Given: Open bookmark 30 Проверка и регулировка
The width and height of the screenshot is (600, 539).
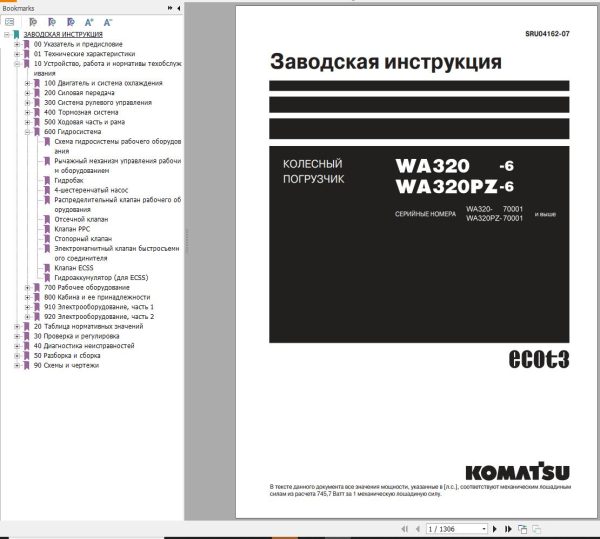Looking at the screenshot, I should [77, 336].
